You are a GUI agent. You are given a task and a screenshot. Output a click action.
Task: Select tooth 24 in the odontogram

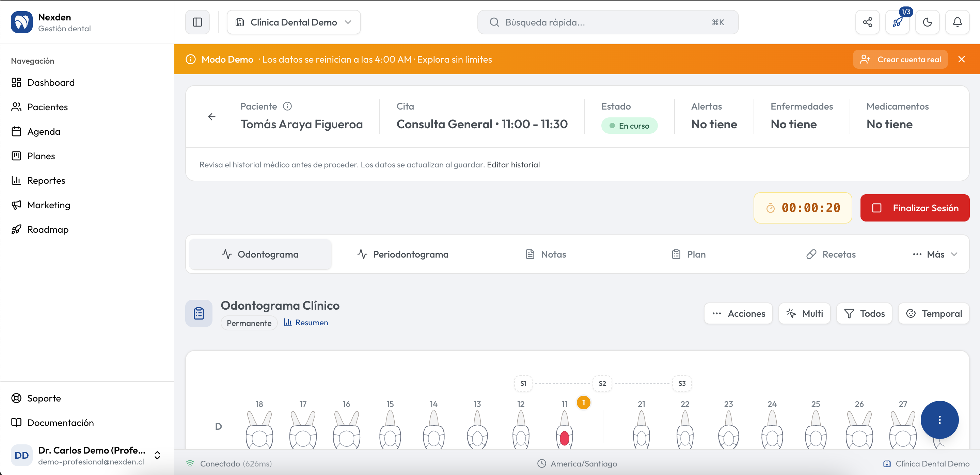(772, 429)
